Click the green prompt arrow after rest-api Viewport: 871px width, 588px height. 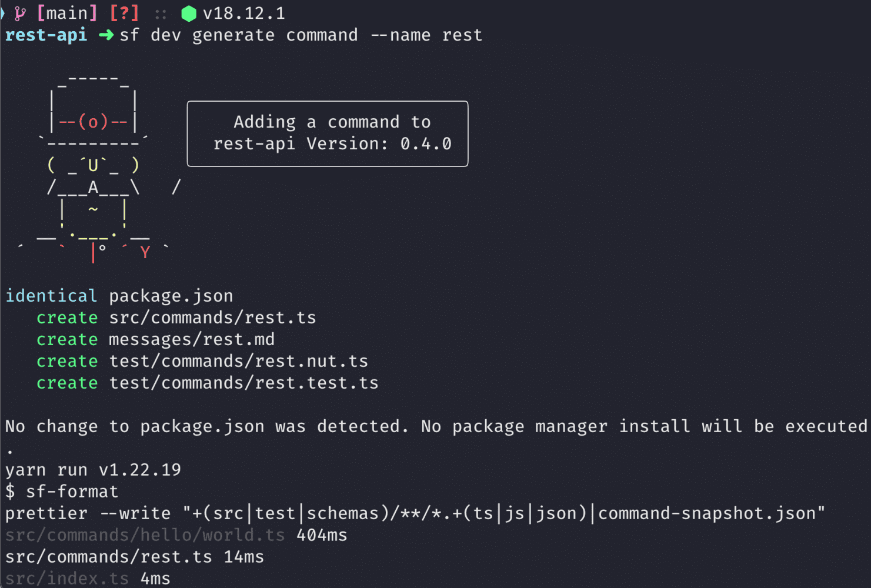pyautogui.click(x=106, y=35)
